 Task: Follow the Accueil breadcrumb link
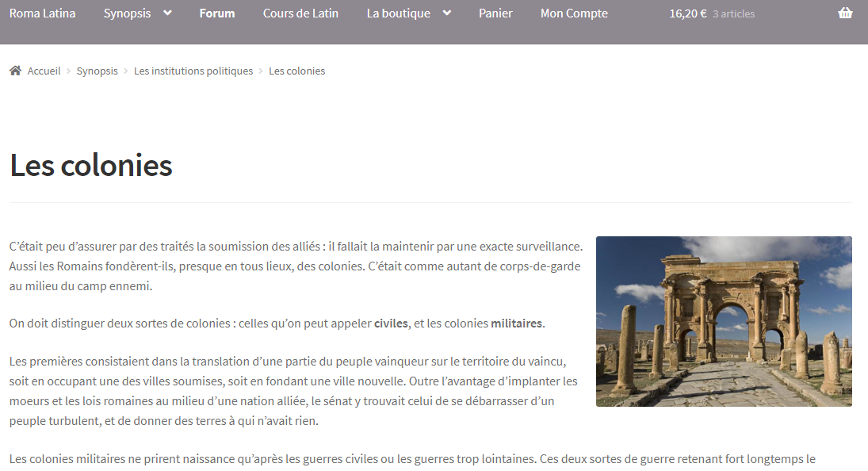coord(44,71)
